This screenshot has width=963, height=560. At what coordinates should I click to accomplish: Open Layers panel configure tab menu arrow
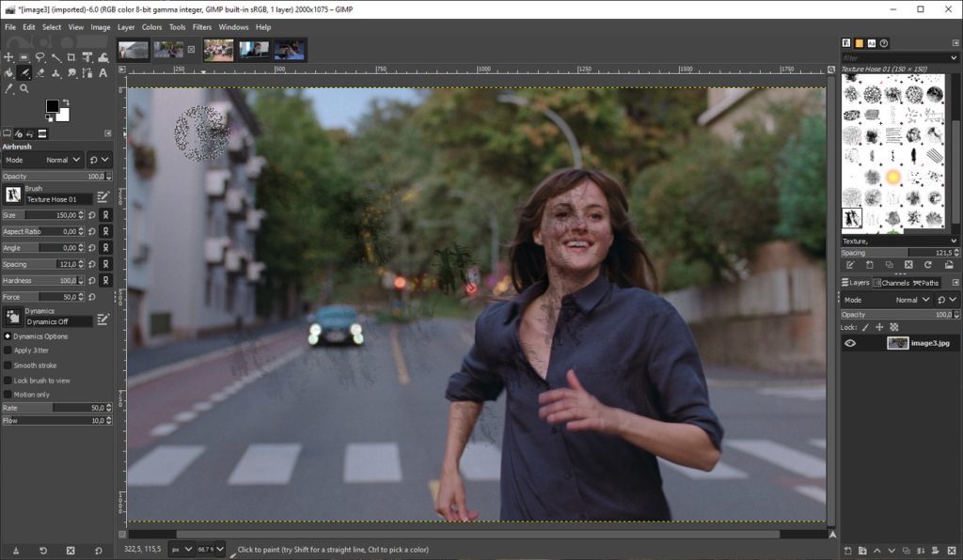955,283
